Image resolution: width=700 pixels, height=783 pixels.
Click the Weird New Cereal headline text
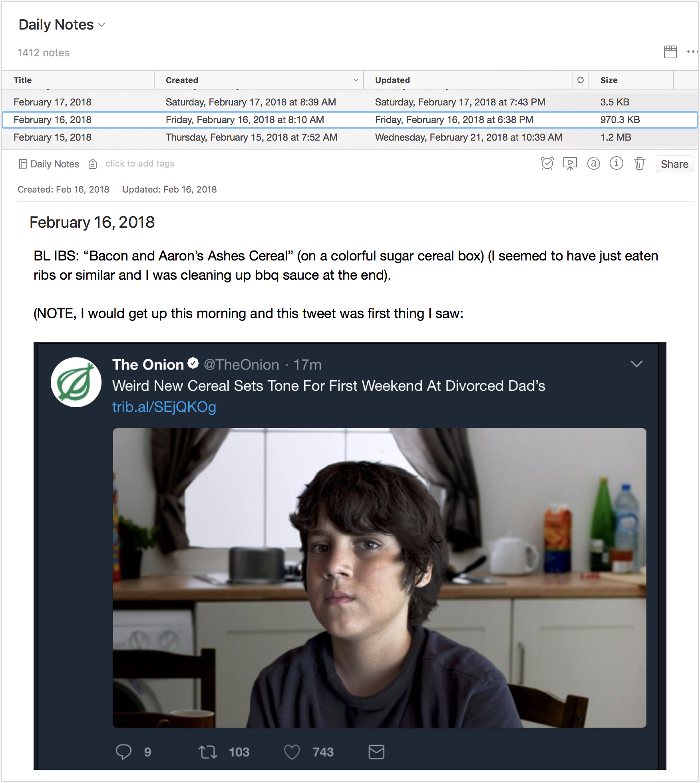coord(328,386)
